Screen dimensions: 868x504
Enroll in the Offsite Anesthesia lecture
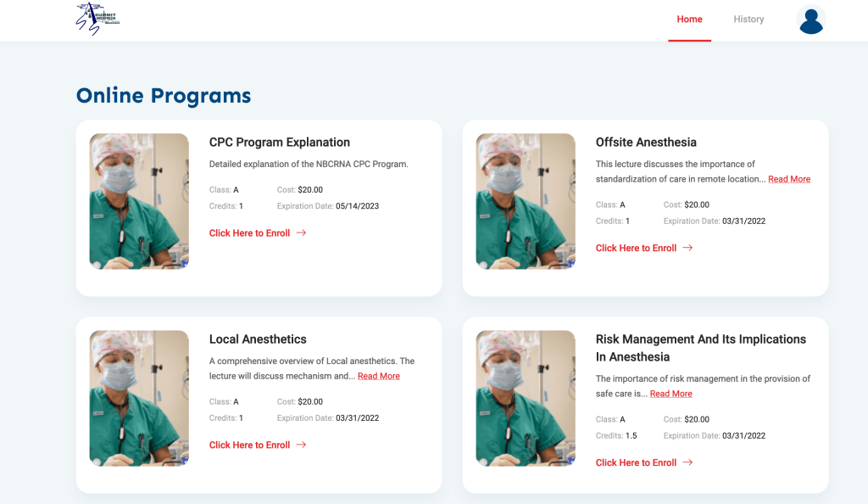pyautogui.click(x=634, y=248)
